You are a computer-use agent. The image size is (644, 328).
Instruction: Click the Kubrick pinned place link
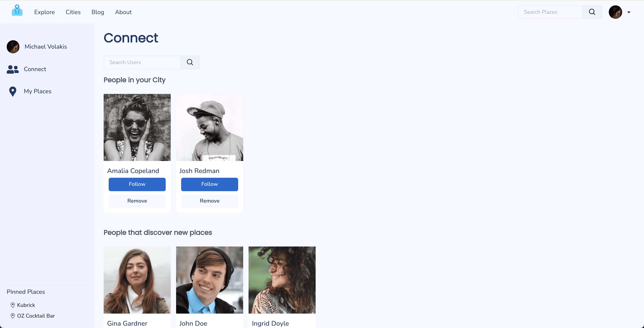26,305
